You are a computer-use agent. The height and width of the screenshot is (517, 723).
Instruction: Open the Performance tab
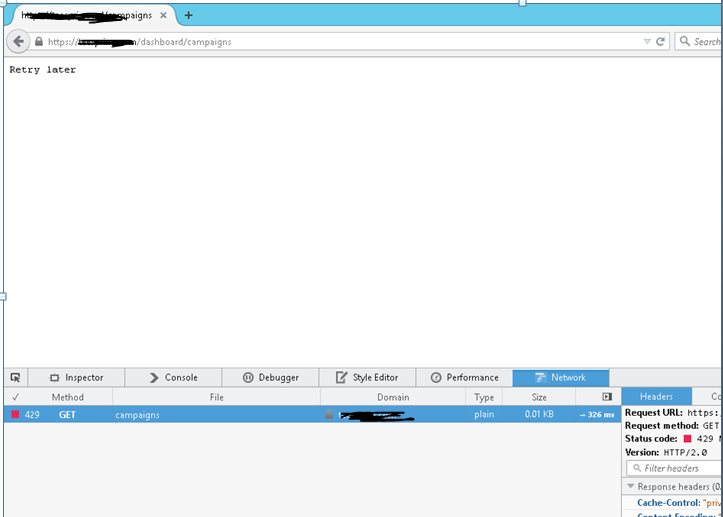coord(464,377)
